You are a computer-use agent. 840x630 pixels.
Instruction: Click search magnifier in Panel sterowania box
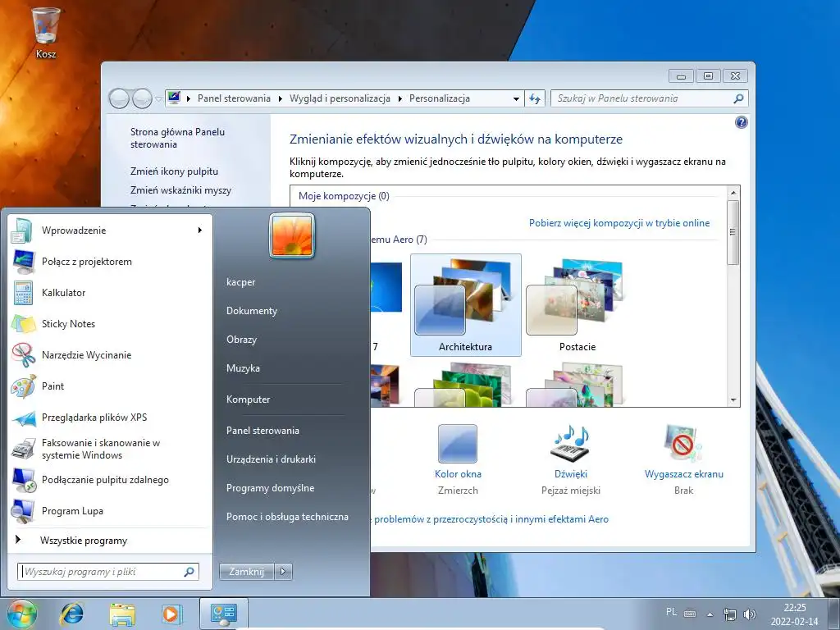(738, 98)
